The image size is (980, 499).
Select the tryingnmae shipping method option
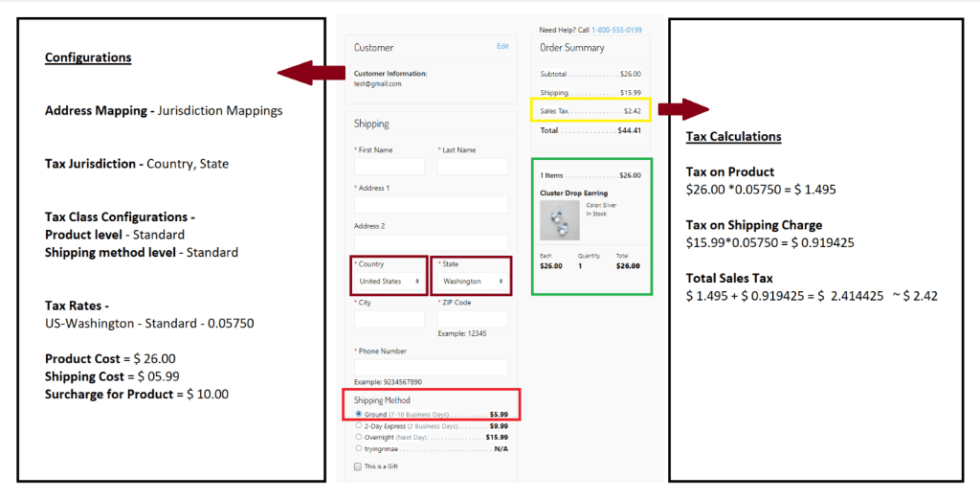pos(359,447)
